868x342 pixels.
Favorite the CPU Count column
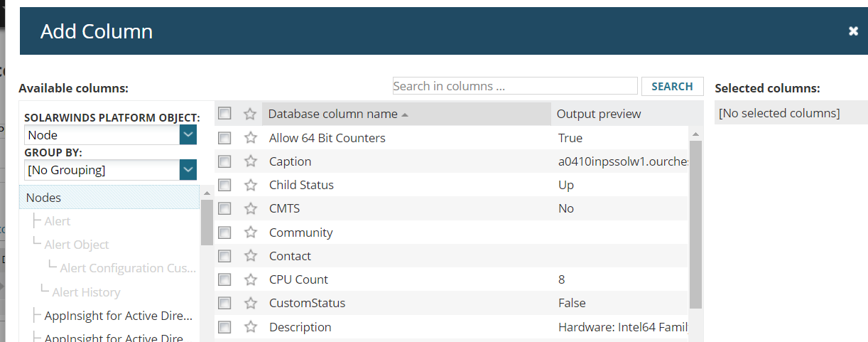click(x=250, y=279)
